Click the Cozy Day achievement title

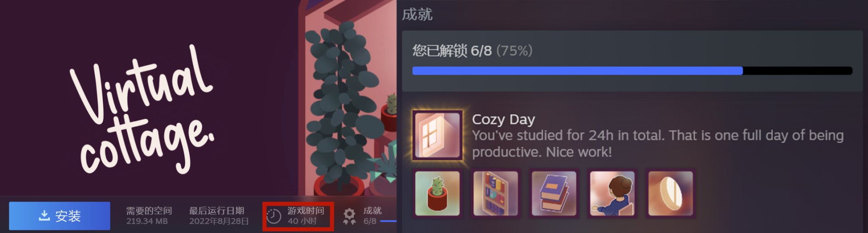pos(503,120)
